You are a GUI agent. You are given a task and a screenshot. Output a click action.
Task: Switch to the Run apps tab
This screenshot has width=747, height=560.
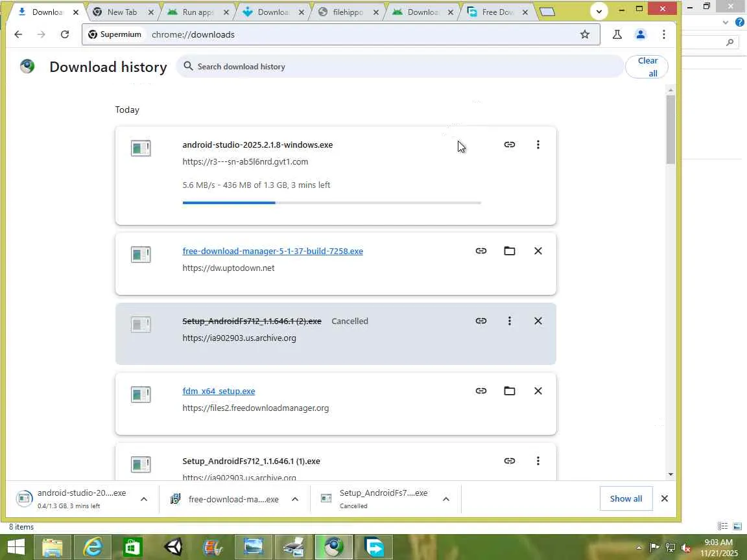196,12
